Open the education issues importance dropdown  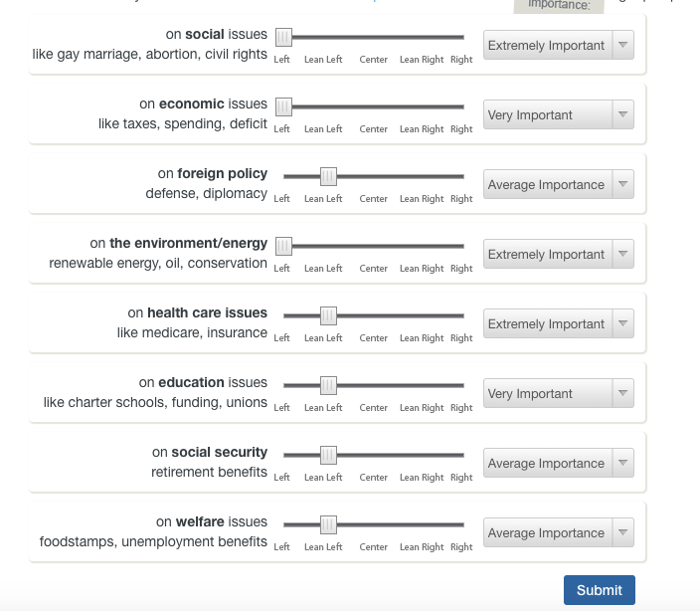click(x=559, y=394)
